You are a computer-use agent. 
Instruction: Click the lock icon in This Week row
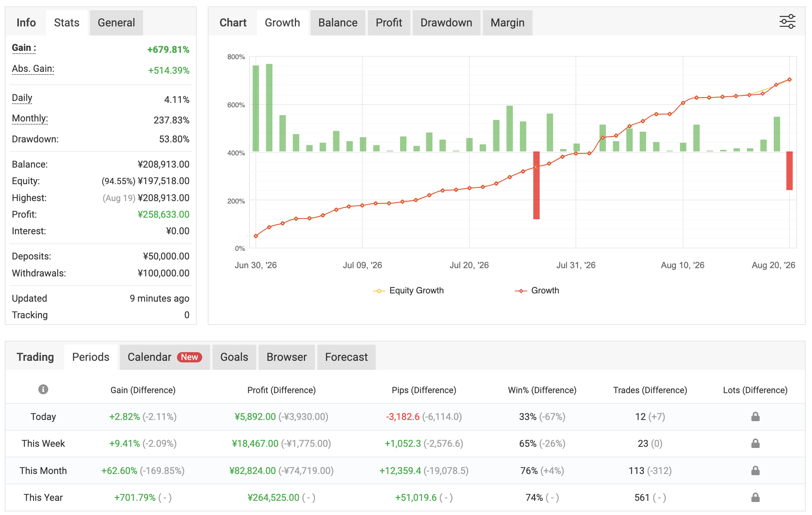click(755, 443)
